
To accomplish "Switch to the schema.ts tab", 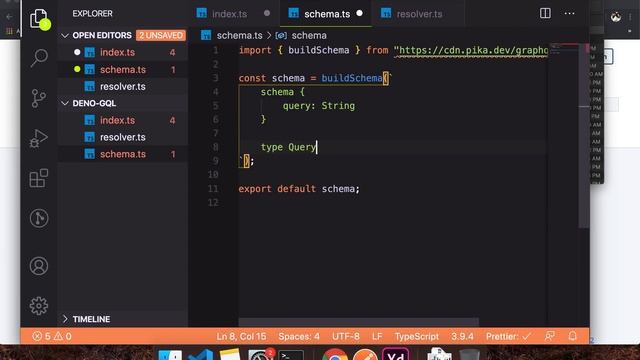I will tap(326, 14).
